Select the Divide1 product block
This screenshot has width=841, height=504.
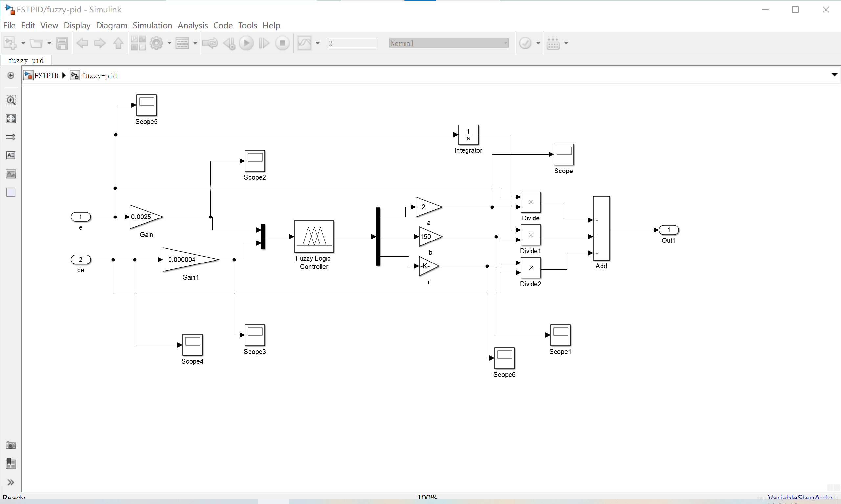click(x=531, y=235)
